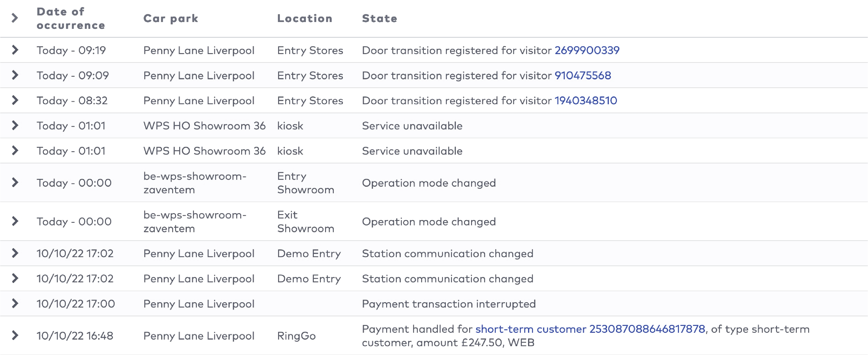Expand the Exit Showroom operation mode row
Viewport: 868px width, 355px height.
pyautogui.click(x=15, y=221)
